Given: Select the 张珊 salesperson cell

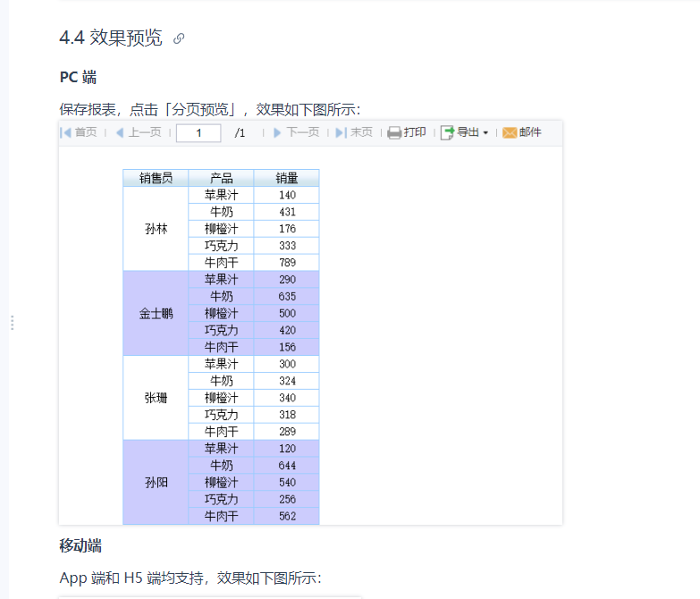Looking at the screenshot, I should click(x=156, y=398).
